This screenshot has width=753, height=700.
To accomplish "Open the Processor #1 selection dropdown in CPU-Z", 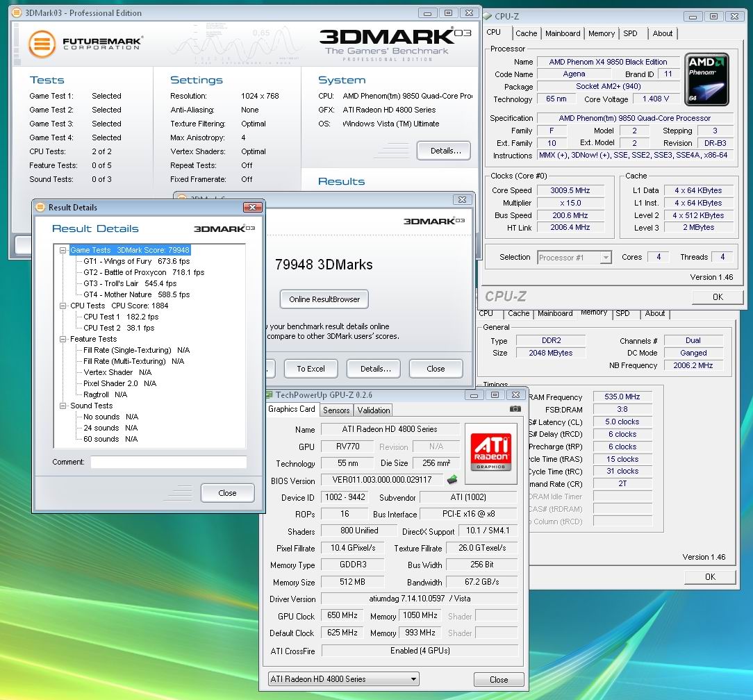I will pos(606,258).
